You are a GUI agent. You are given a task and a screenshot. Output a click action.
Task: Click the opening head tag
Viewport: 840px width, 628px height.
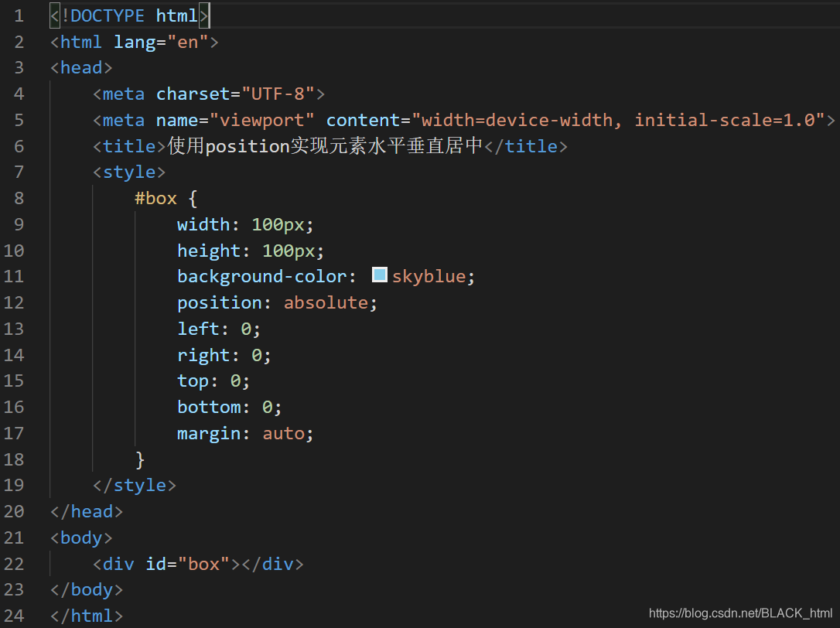(81, 67)
